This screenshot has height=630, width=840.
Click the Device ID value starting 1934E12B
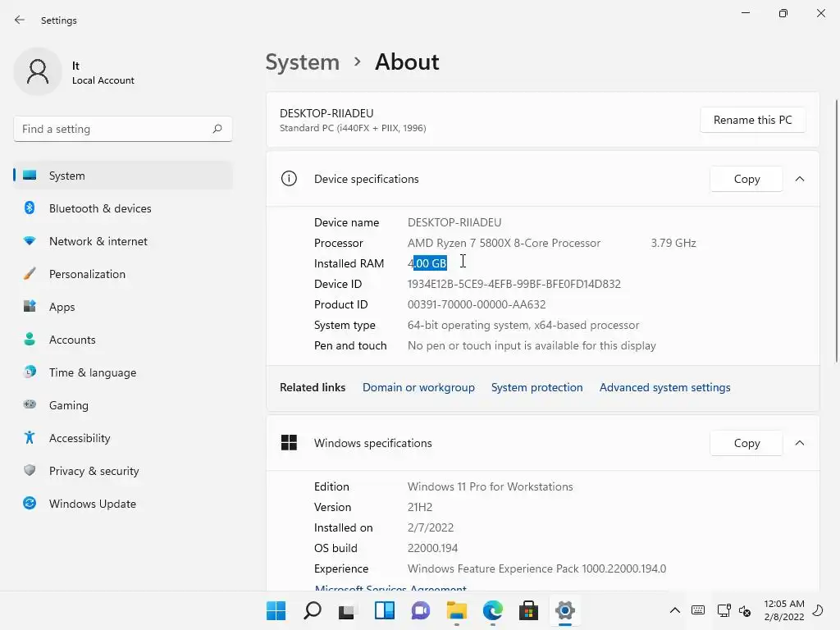[x=514, y=284]
